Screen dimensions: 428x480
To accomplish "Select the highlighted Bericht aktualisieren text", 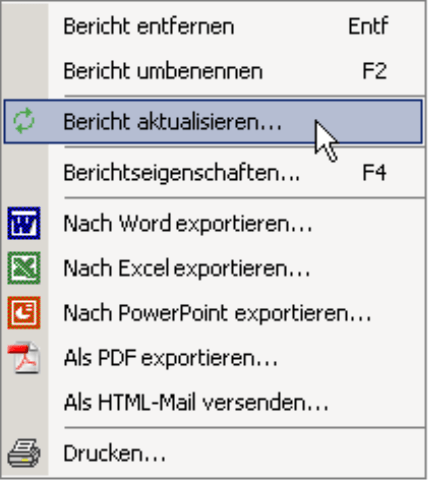I will tap(173, 122).
